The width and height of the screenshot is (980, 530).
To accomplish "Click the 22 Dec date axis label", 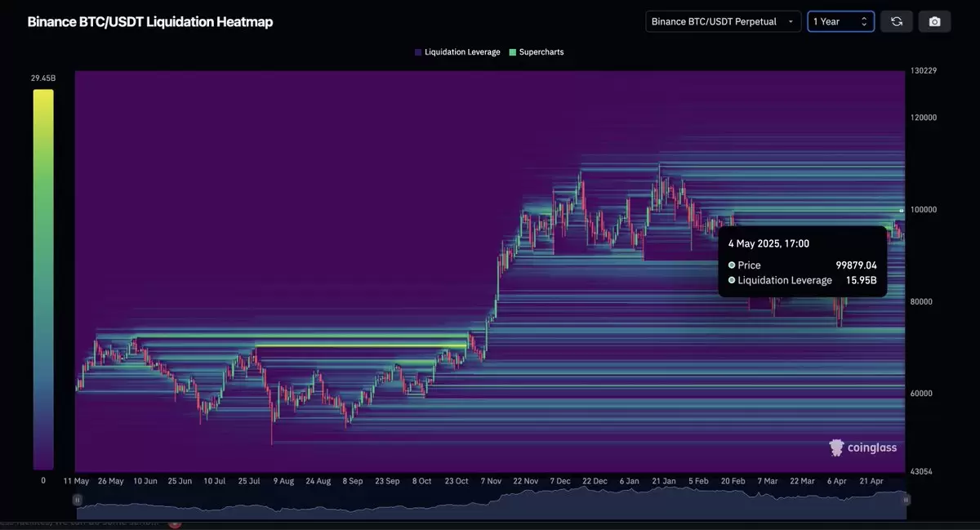I will pos(595,482).
